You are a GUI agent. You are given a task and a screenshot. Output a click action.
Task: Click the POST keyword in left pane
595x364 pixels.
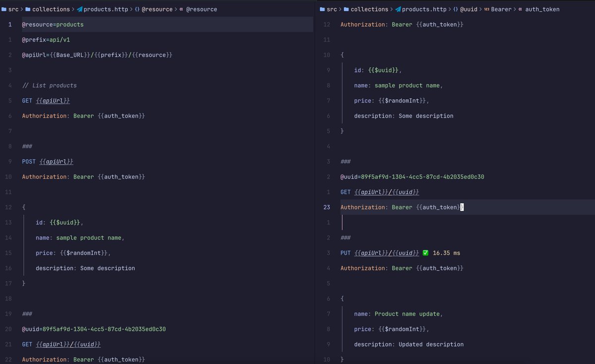(x=29, y=162)
